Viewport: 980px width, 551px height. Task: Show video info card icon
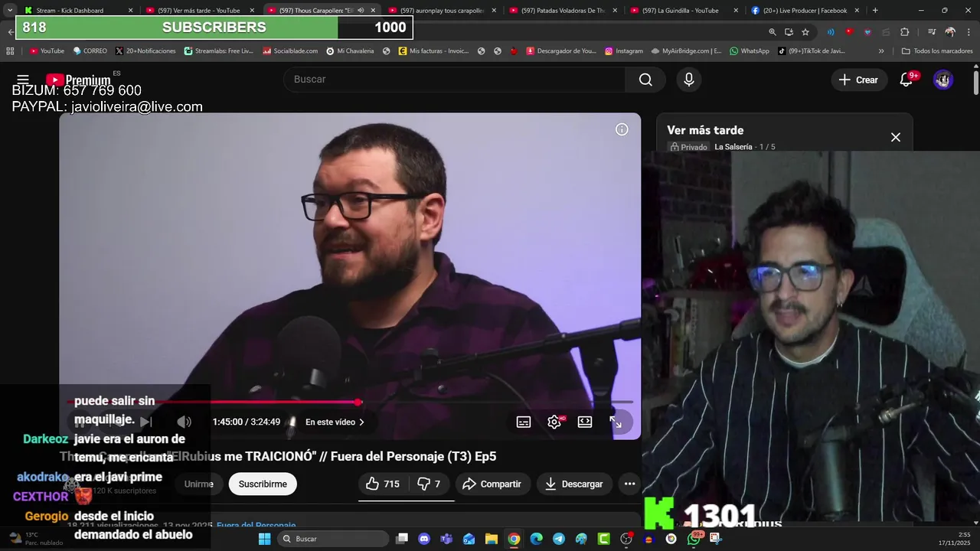(622, 129)
